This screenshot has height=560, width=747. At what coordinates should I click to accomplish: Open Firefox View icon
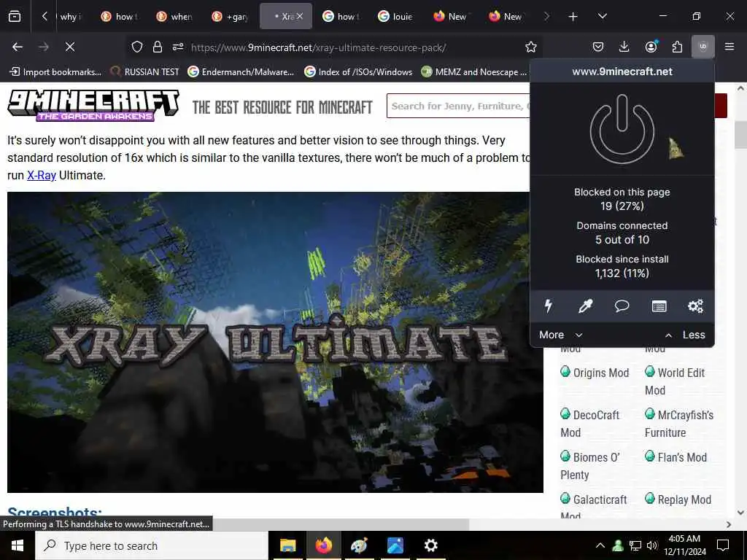[15, 16]
